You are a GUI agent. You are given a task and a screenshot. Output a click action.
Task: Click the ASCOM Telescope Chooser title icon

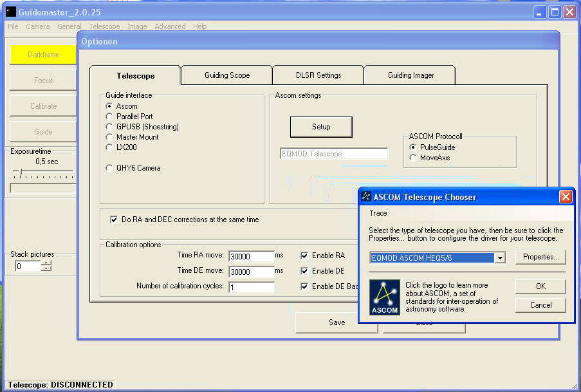[366, 196]
